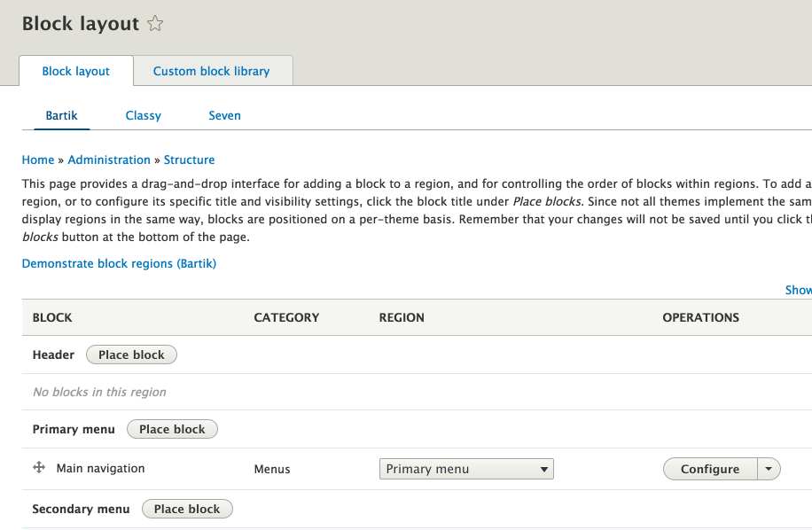Click the drag handle beside Main navigation
The height and width of the screenshot is (530, 812).
tap(38, 468)
